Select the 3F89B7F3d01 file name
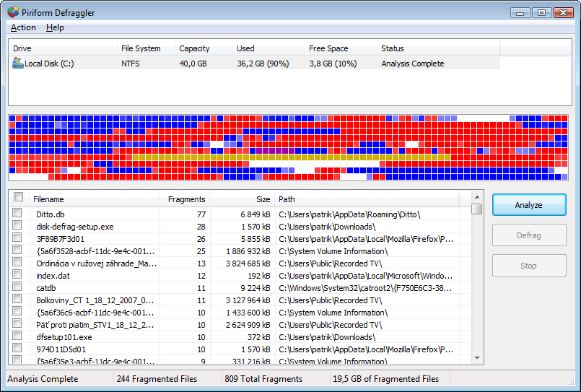The image size is (581, 392). click(61, 239)
